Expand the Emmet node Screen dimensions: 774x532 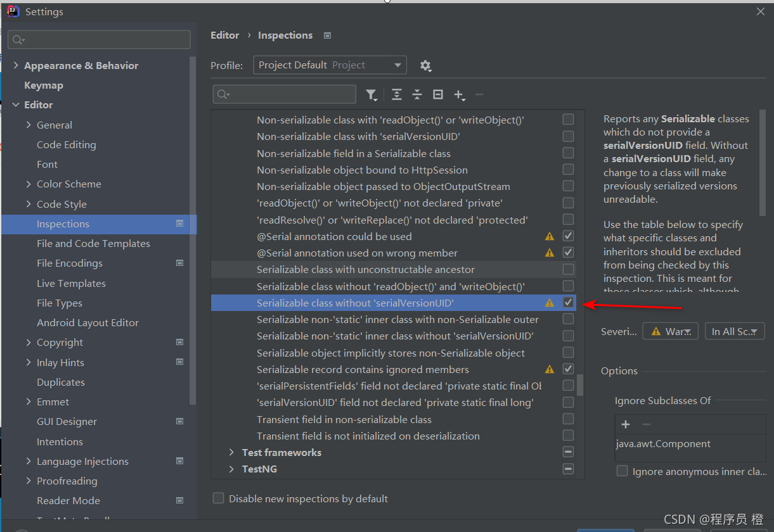(x=29, y=402)
